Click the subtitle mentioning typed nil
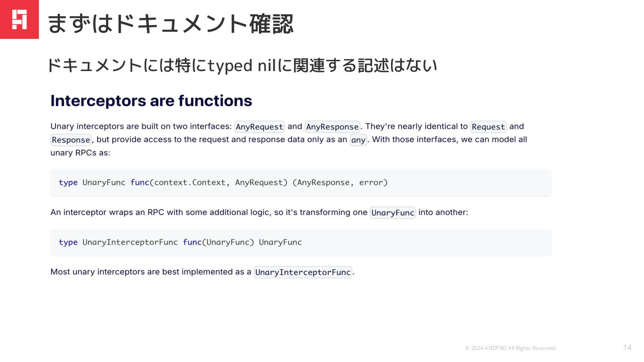Viewport: 644px width, 362px height. tap(241, 66)
